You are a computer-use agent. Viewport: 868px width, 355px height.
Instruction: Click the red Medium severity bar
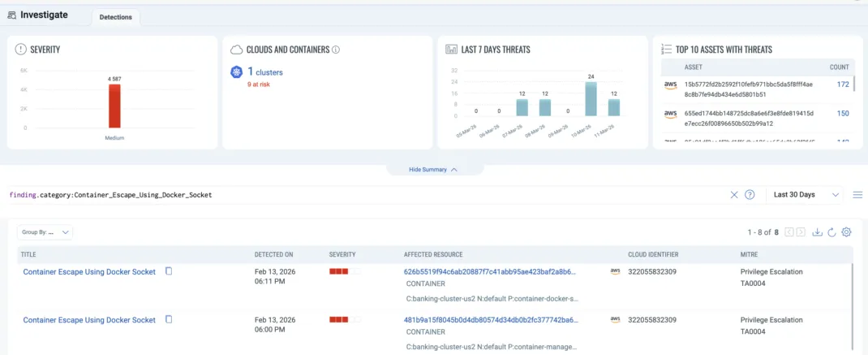click(114, 106)
